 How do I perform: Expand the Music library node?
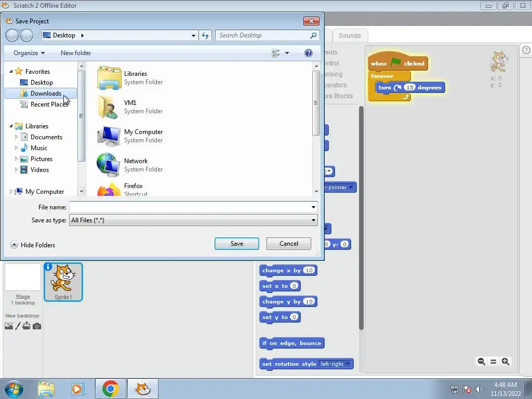pos(16,148)
